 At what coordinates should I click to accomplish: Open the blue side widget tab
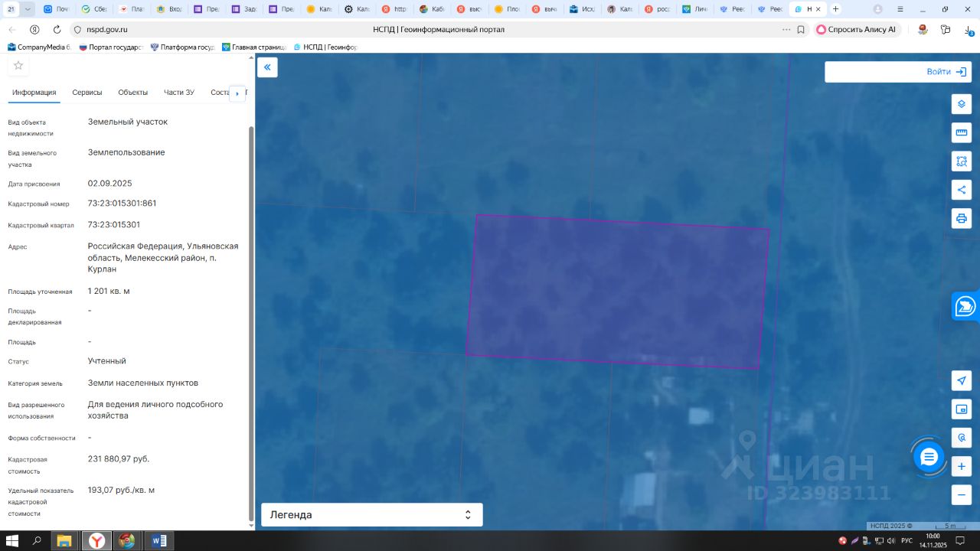(x=966, y=306)
